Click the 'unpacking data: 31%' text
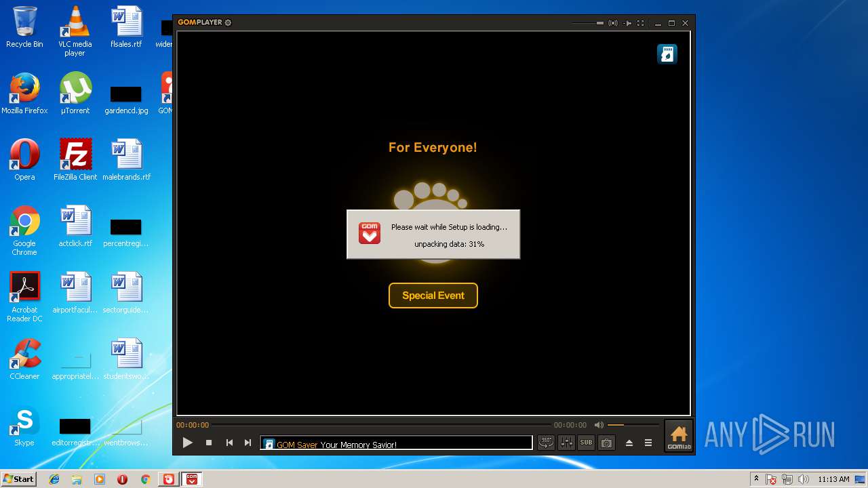Screen dimensions: 868x488 [449, 244]
